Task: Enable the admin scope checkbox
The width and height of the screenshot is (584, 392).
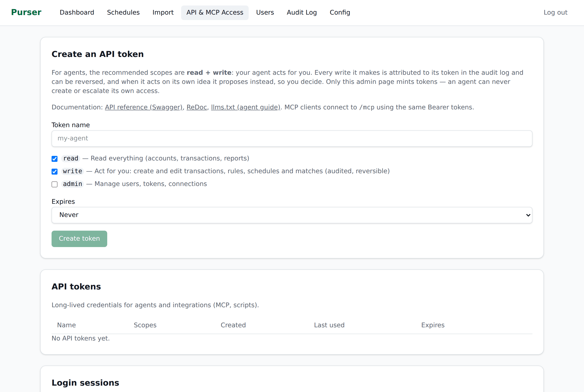Action: (55, 184)
